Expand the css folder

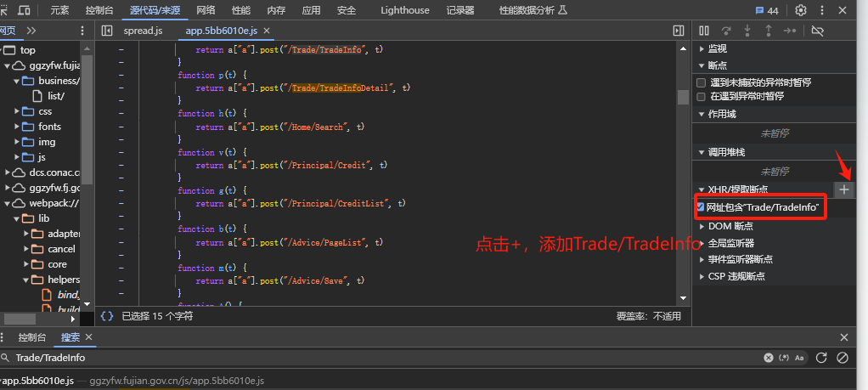pos(17,111)
